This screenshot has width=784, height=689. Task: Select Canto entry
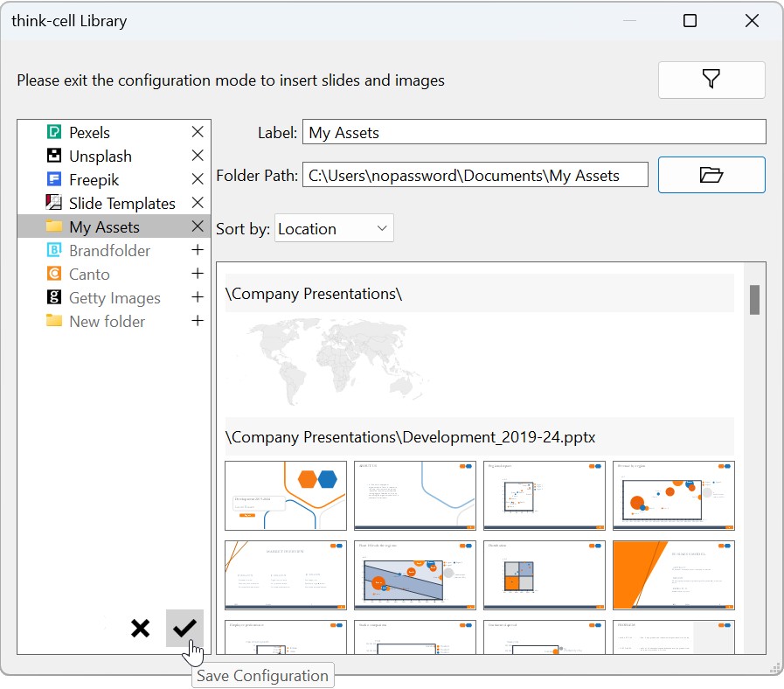click(x=114, y=274)
